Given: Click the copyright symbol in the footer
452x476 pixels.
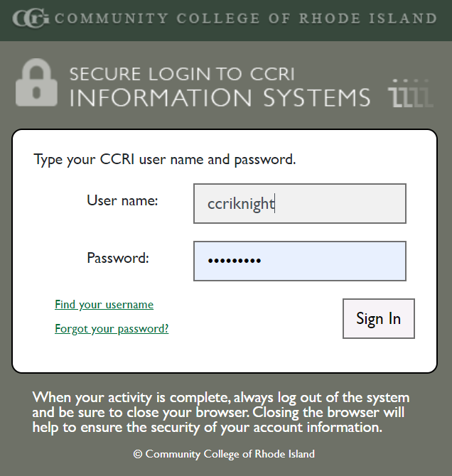Looking at the screenshot, I should click(138, 454).
